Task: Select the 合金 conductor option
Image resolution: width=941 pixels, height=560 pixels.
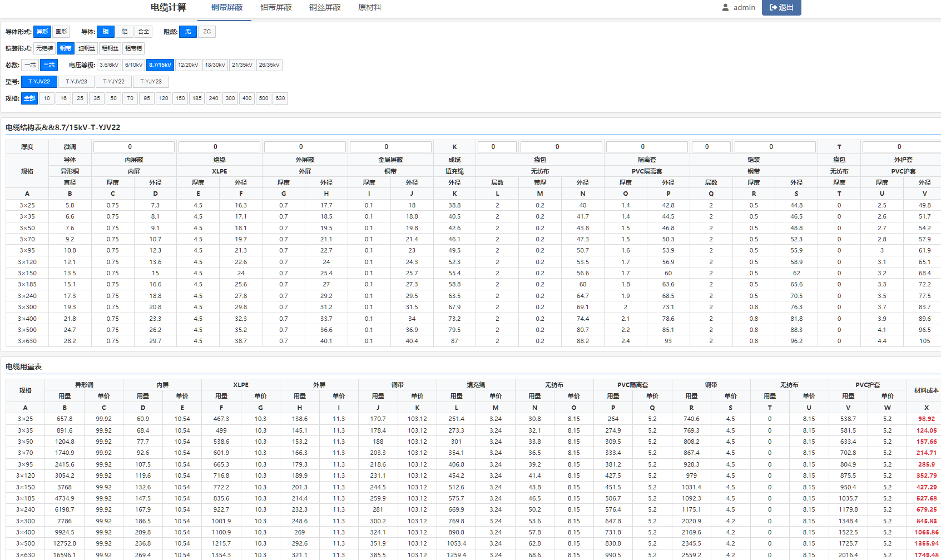Action: (x=143, y=32)
